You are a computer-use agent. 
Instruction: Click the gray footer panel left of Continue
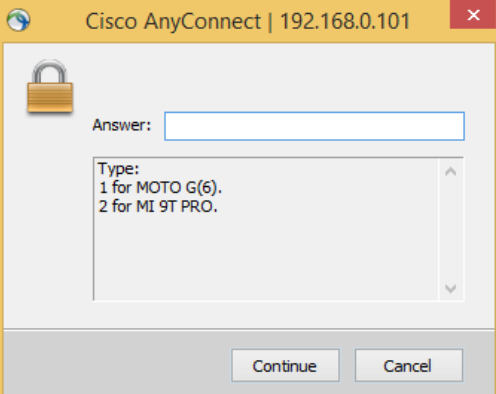coord(117,362)
